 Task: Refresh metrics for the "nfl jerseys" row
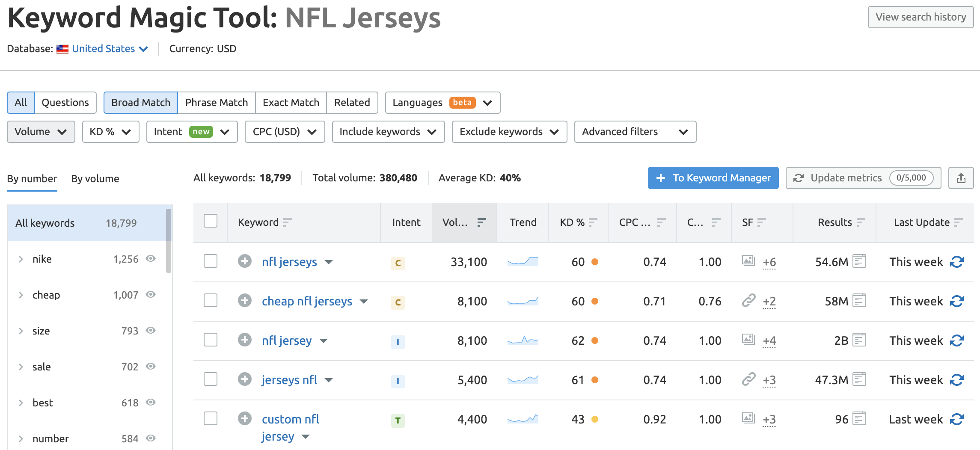[956, 261]
